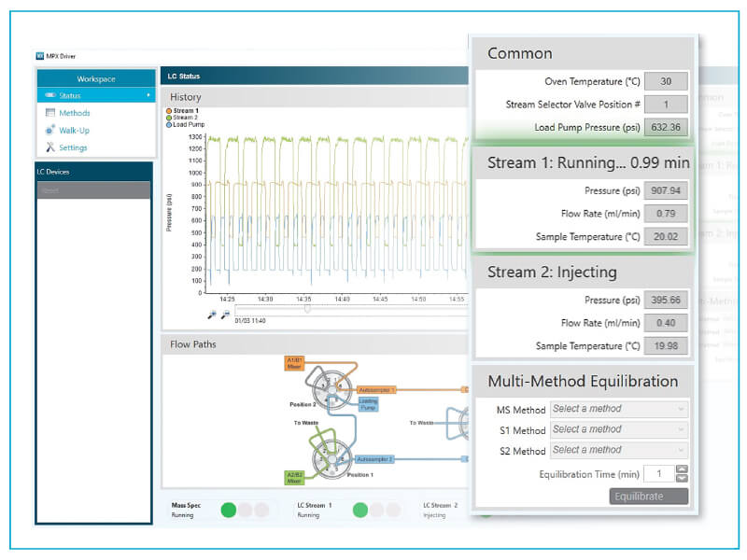747x560 pixels.
Task: Click the Methods icon in Workspace
Action: pos(50,113)
